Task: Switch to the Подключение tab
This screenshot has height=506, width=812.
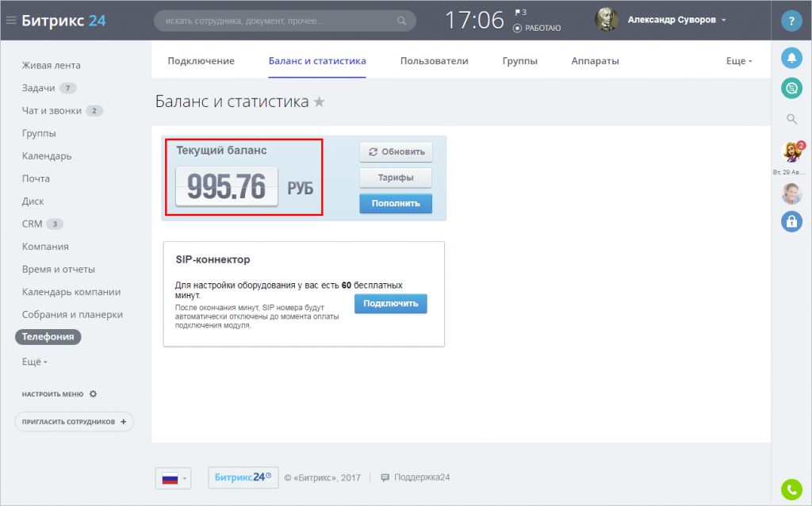Action: point(201,61)
